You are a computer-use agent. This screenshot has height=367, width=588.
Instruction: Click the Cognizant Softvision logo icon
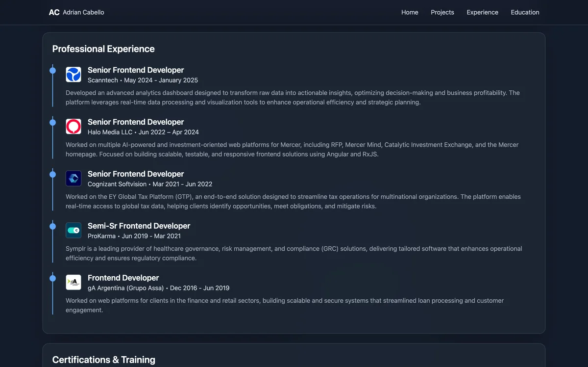[x=73, y=179]
